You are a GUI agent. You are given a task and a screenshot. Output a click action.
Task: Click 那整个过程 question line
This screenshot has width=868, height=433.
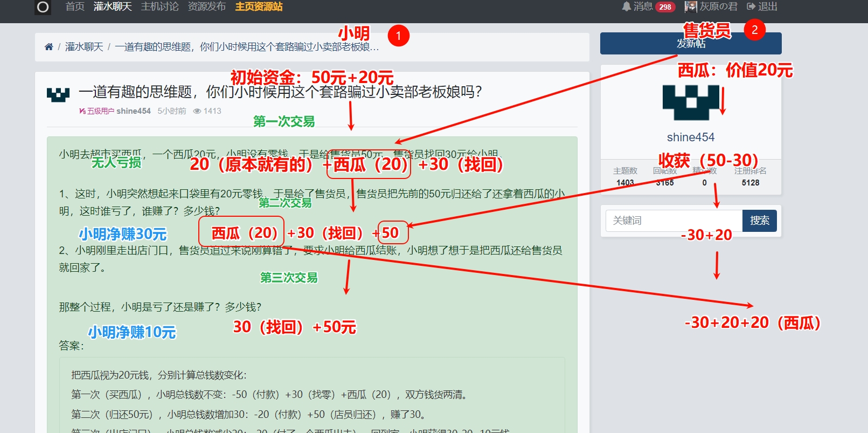tap(160, 307)
